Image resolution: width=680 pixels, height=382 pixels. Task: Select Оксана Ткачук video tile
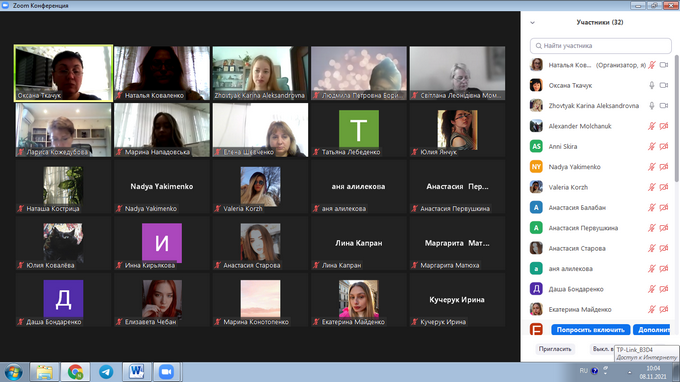[x=63, y=73]
